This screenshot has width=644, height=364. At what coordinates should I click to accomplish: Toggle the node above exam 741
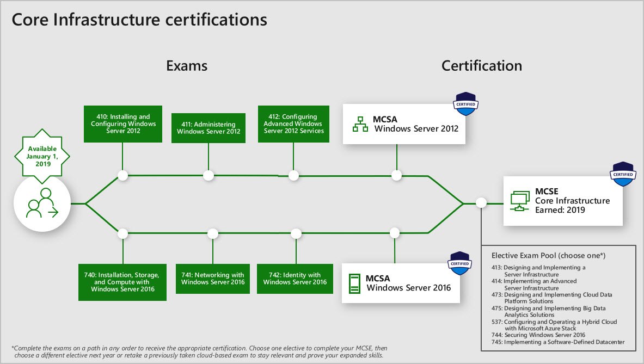(212, 233)
